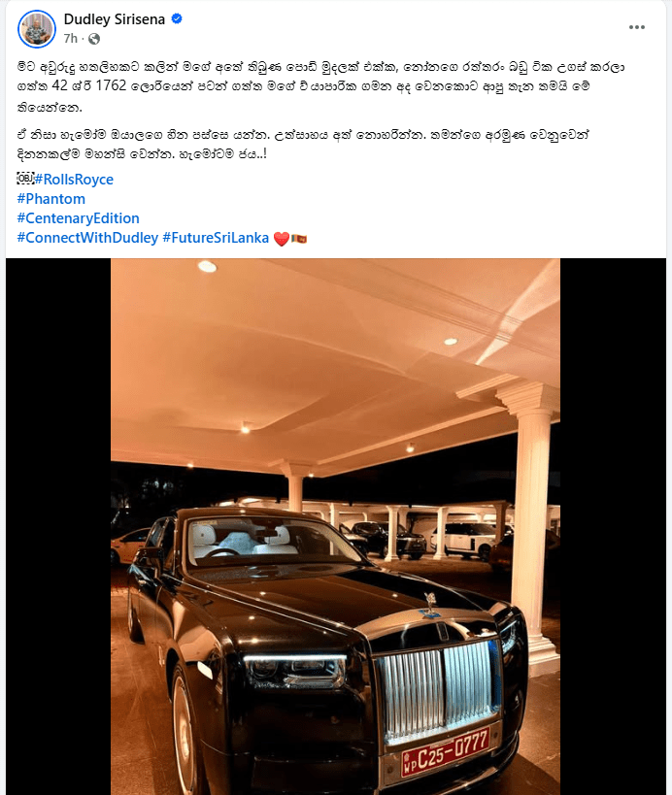Click the public globe privacy icon
The image size is (672, 795).
[94, 39]
